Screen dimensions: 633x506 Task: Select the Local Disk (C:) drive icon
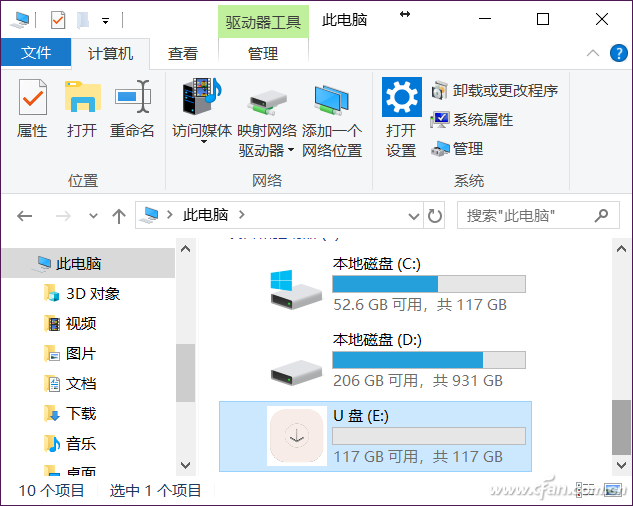[296, 290]
